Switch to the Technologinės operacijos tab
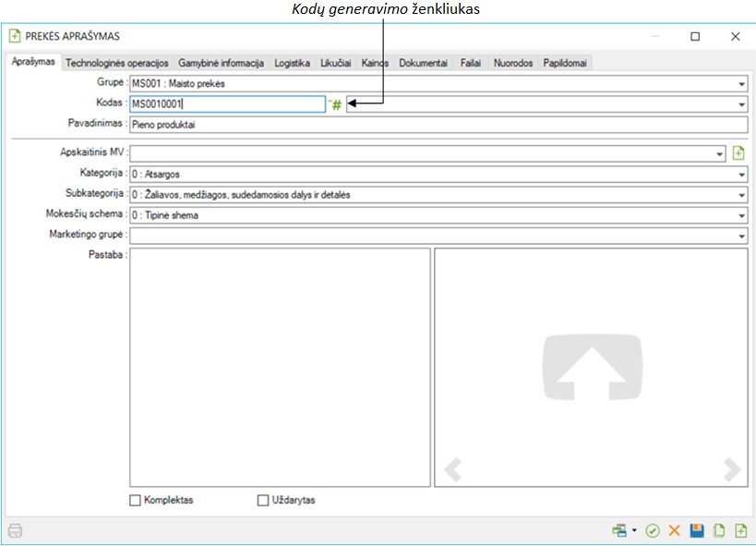This screenshot has width=756, height=546. click(116, 63)
